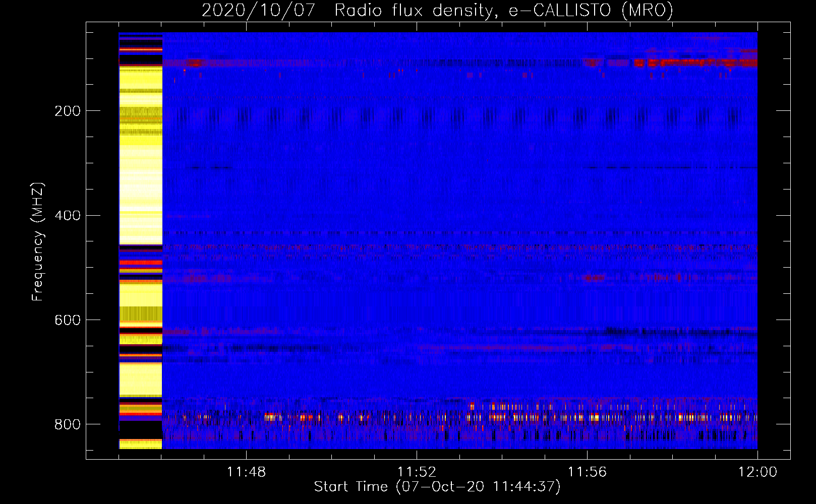This screenshot has height=504, width=816.
Task: Click the 'Start Time (07-Oct-20 11:44:37)' label
Action: (437, 486)
